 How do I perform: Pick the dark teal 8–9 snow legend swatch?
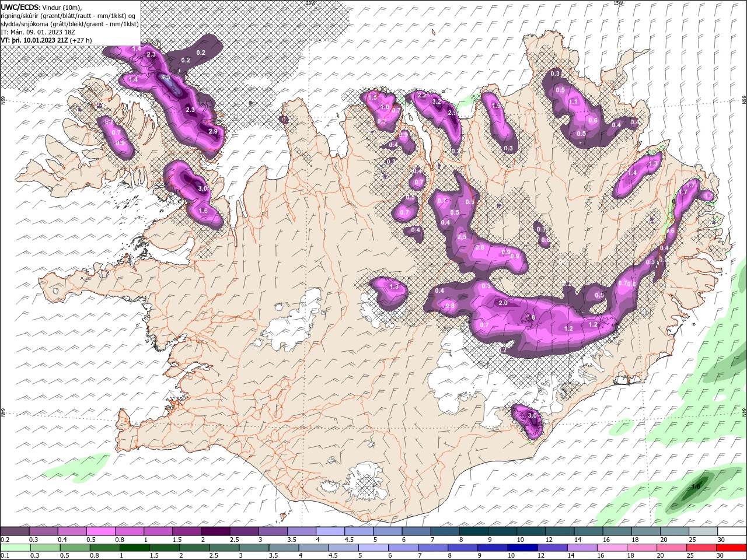(473, 531)
